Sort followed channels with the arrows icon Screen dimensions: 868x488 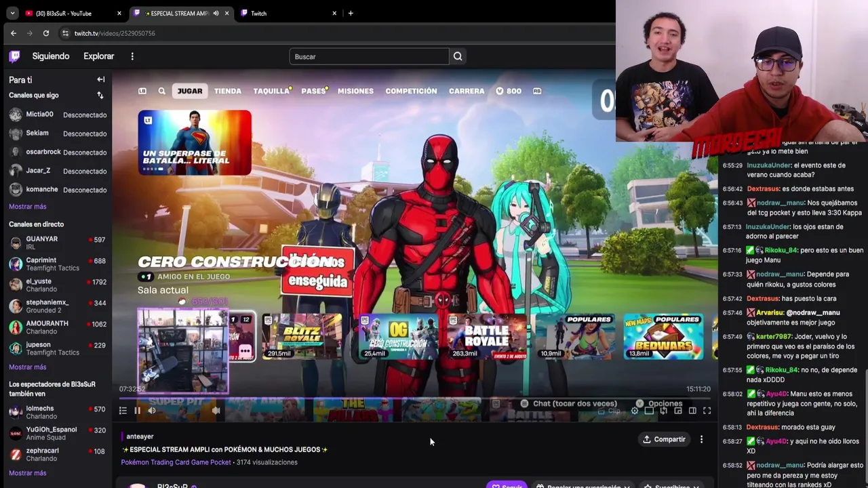[100, 96]
